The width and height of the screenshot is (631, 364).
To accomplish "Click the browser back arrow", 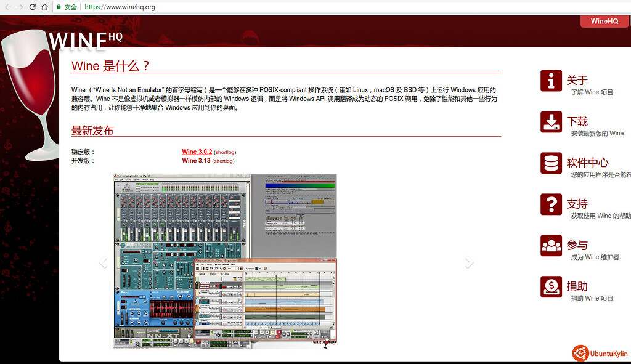I will (x=6, y=7).
